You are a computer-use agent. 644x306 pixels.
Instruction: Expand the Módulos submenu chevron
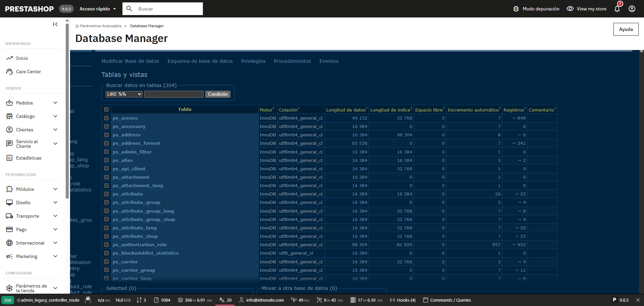pyautogui.click(x=55, y=189)
